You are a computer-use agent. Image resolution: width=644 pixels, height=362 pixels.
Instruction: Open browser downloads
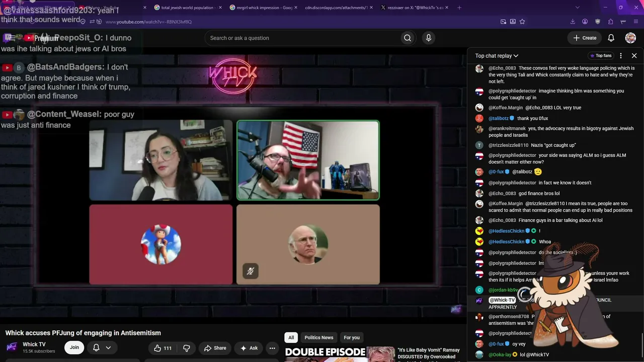coord(573,22)
